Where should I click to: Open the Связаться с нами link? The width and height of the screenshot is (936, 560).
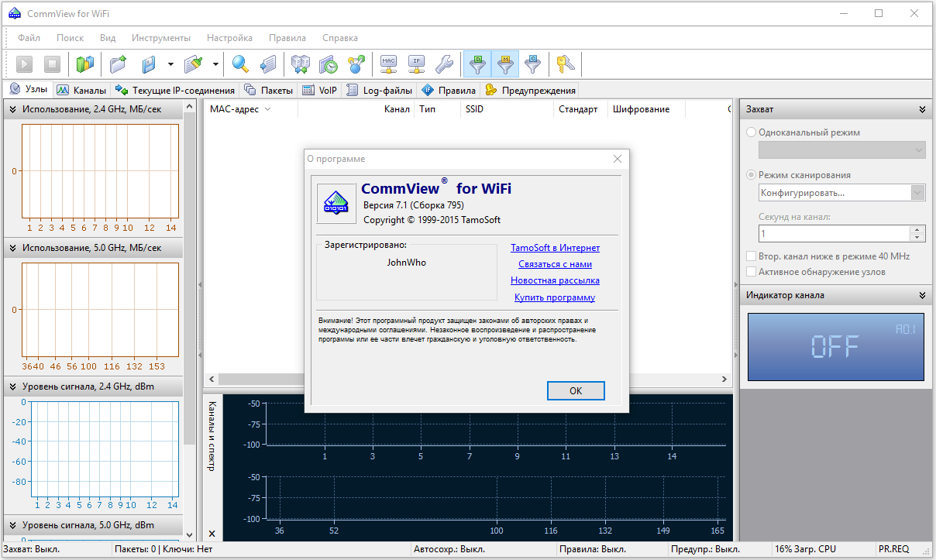point(555,264)
